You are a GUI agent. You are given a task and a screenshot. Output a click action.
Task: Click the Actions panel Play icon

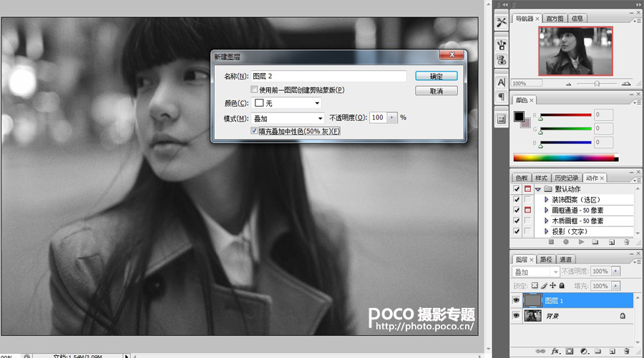(x=581, y=242)
